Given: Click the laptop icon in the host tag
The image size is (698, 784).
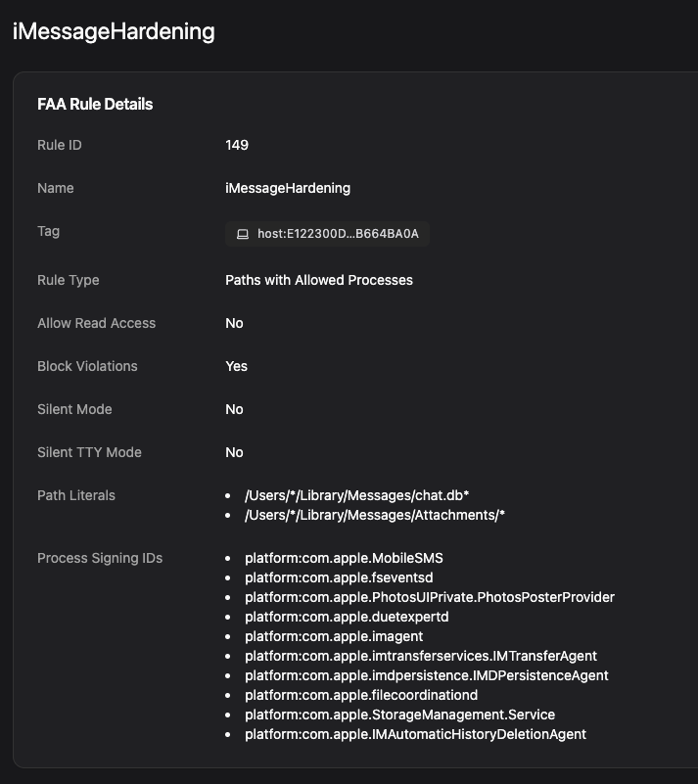Looking at the screenshot, I should (242, 234).
